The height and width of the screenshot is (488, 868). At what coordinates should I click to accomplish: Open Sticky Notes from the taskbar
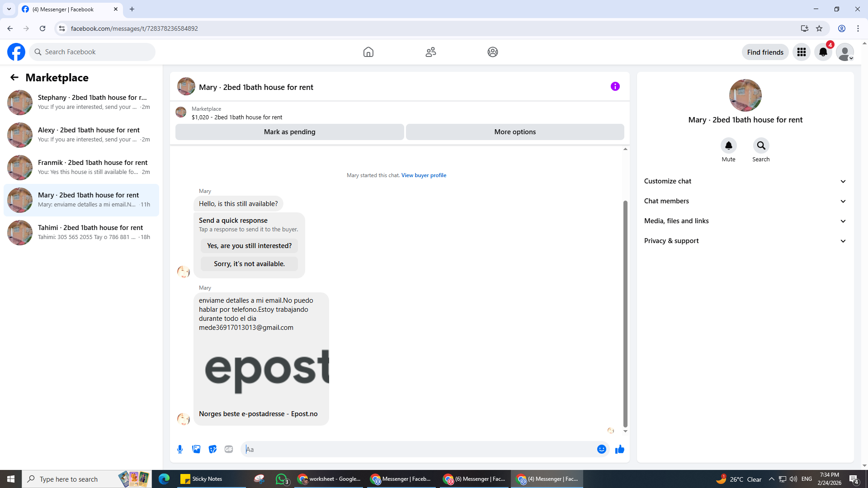(x=201, y=479)
